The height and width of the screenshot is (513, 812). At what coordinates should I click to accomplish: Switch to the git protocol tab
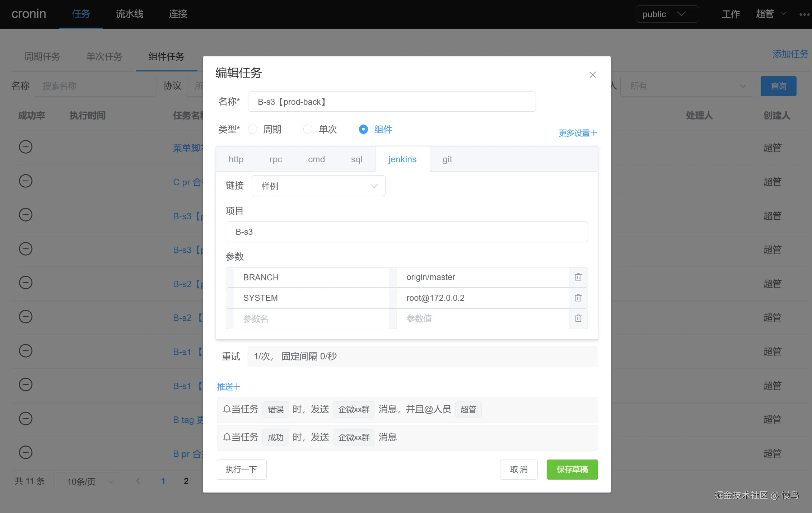[x=447, y=159]
